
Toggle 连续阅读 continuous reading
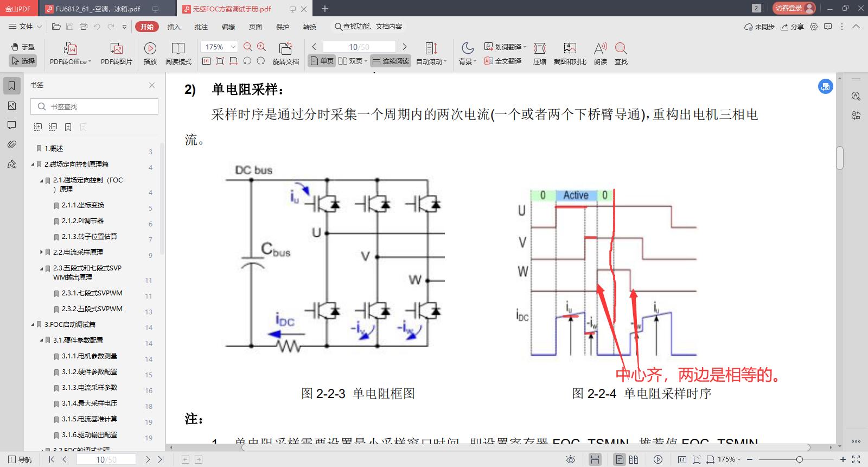pos(391,61)
